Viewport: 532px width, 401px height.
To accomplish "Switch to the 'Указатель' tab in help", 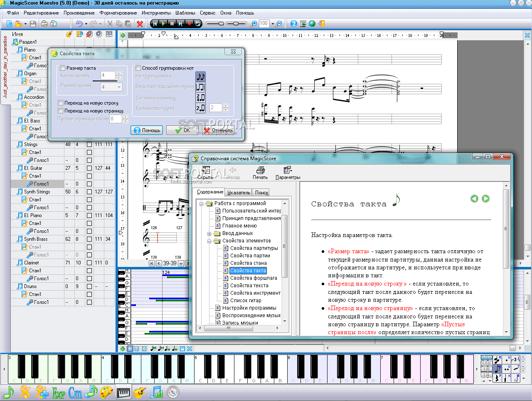I will [239, 193].
